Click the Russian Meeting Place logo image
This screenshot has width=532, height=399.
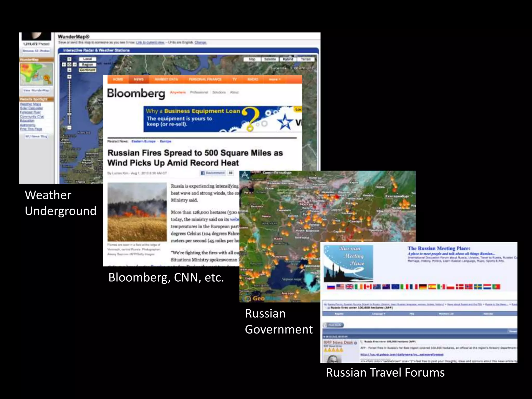[x=348, y=263]
